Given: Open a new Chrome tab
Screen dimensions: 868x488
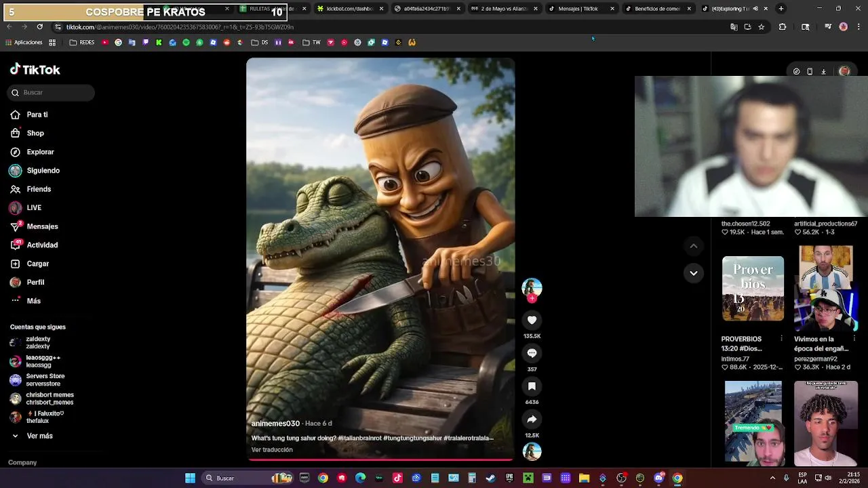Looking at the screenshot, I should point(781,9).
